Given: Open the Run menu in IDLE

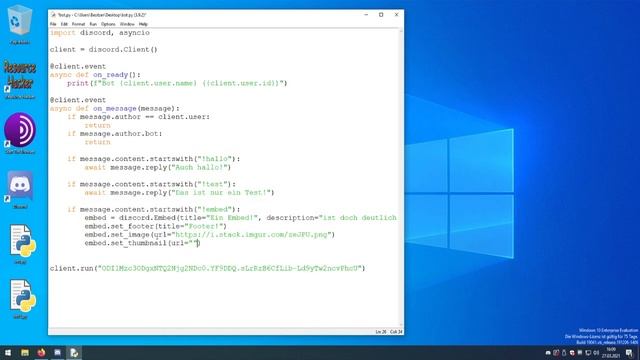Looking at the screenshot, I should pos(93,24).
